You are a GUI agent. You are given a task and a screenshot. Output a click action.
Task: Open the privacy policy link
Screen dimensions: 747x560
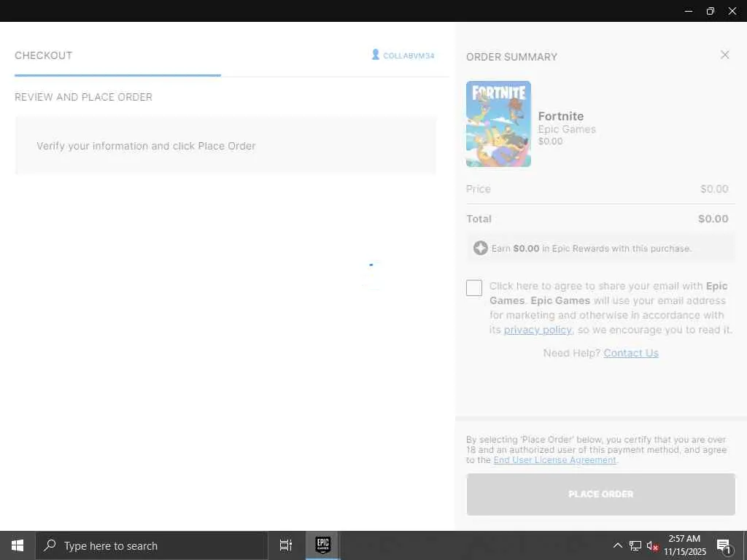538,330
